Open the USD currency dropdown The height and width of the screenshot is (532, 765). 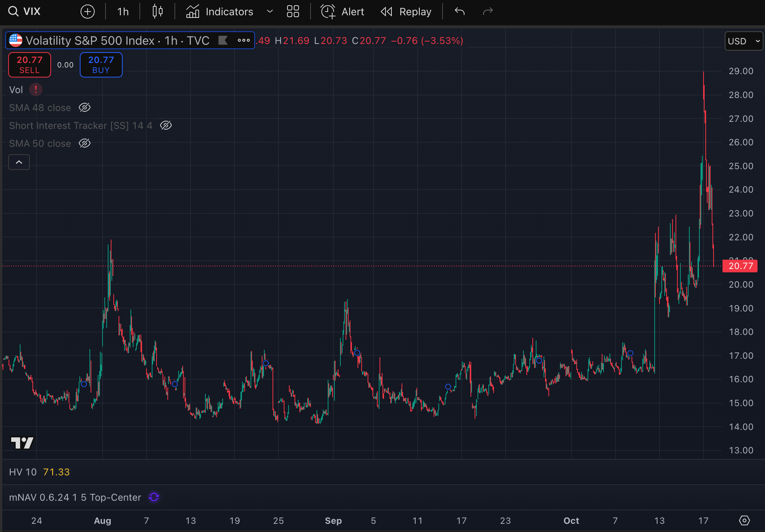(x=744, y=41)
